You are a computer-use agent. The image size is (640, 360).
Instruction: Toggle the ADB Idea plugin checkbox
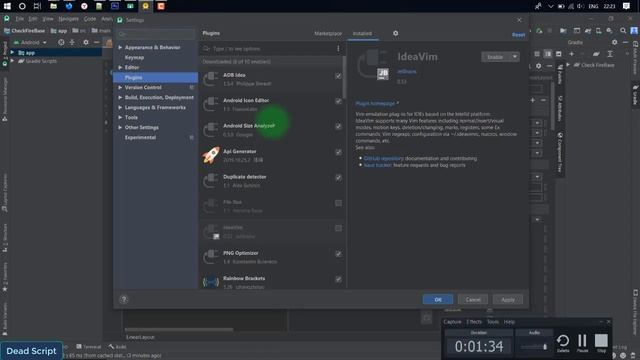click(338, 76)
